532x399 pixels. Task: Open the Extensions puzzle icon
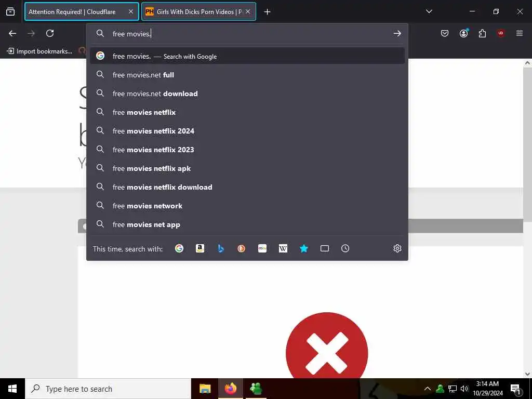point(482,33)
